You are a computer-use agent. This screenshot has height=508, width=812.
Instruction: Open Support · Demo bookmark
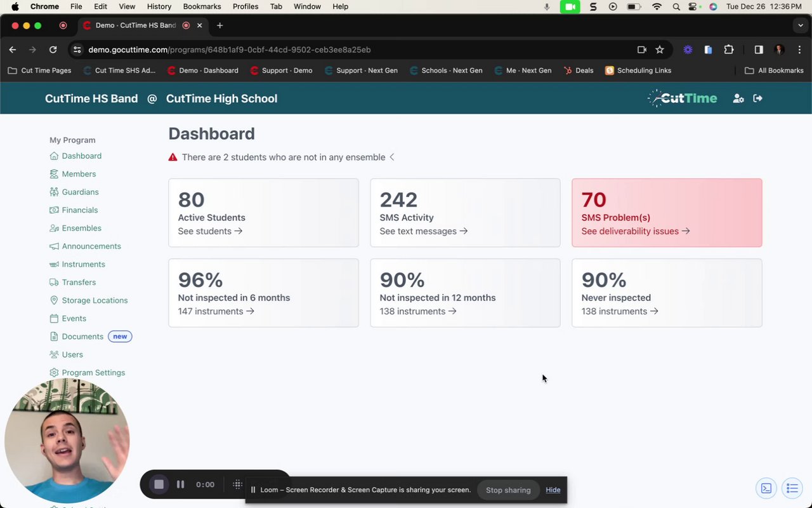[281, 70]
